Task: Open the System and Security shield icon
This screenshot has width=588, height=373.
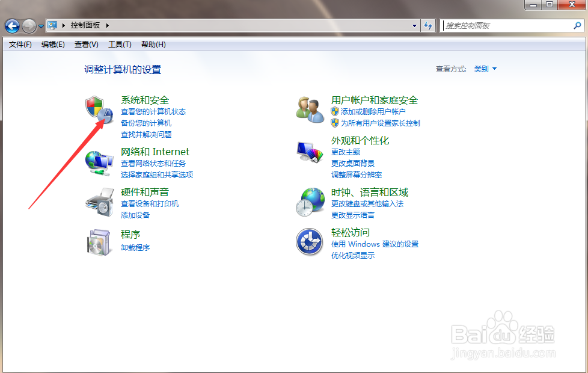Action: point(99,109)
